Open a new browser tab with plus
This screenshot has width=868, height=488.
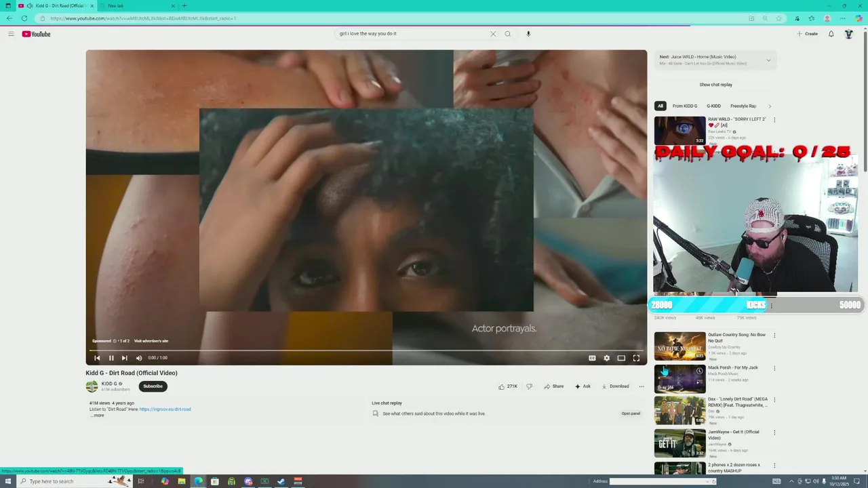click(184, 6)
